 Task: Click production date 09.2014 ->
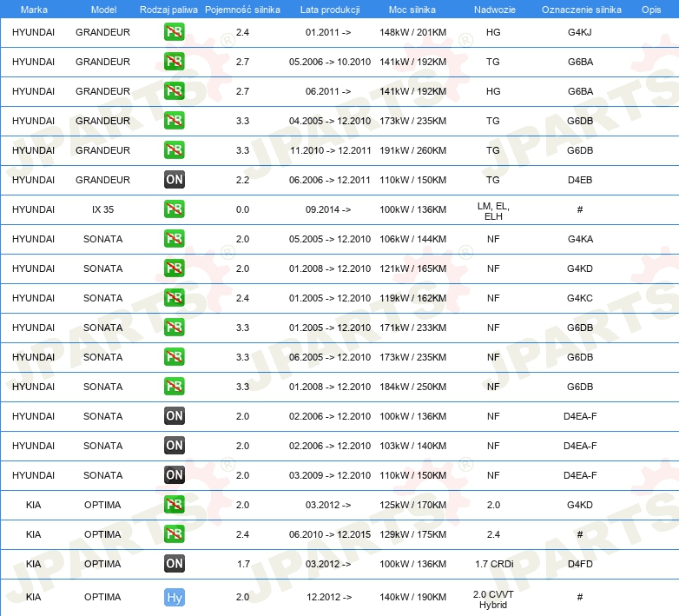(x=328, y=209)
